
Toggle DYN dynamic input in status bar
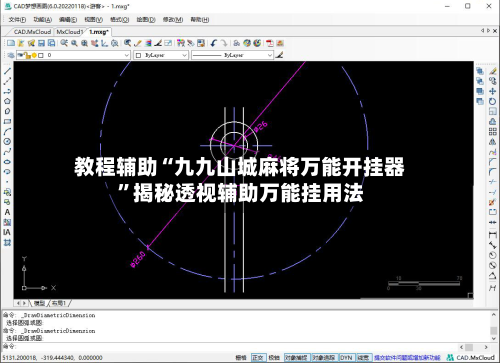point(346,358)
